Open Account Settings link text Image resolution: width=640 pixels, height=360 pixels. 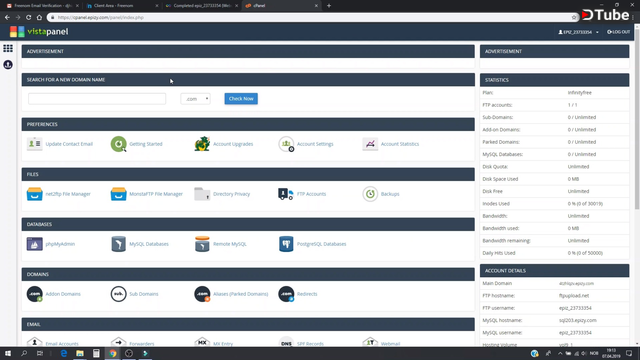315,144
